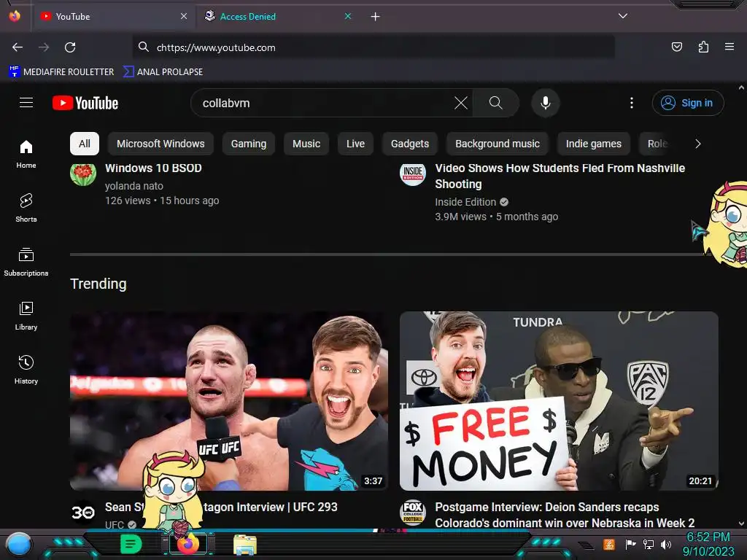The height and width of the screenshot is (560, 747).
Task: Open the Inside Edition channel name
Action: click(x=465, y=202)
